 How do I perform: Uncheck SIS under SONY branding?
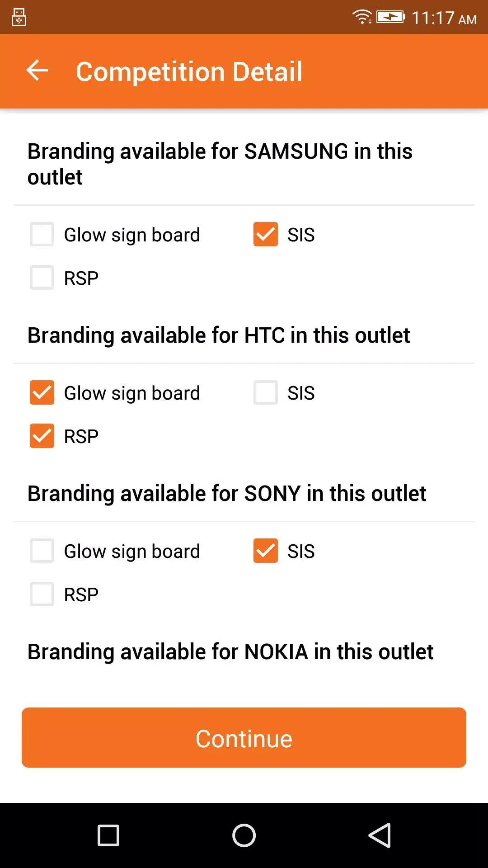(266, 551)
